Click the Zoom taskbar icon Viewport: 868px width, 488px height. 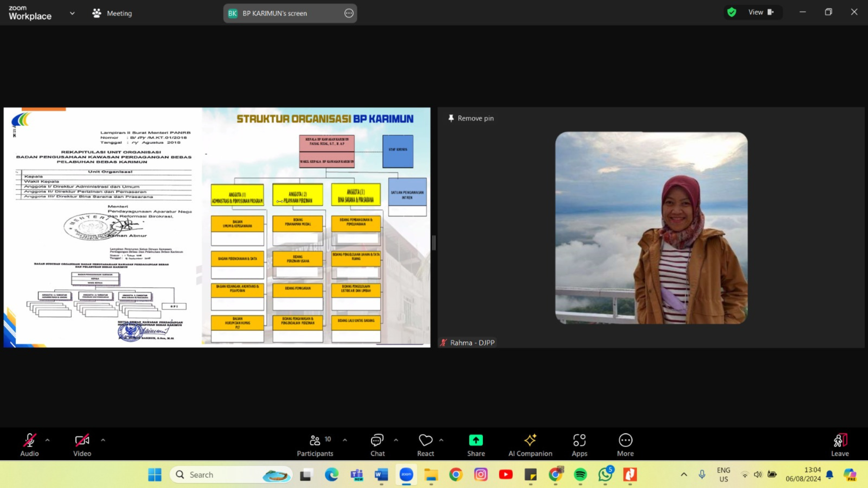406,474
